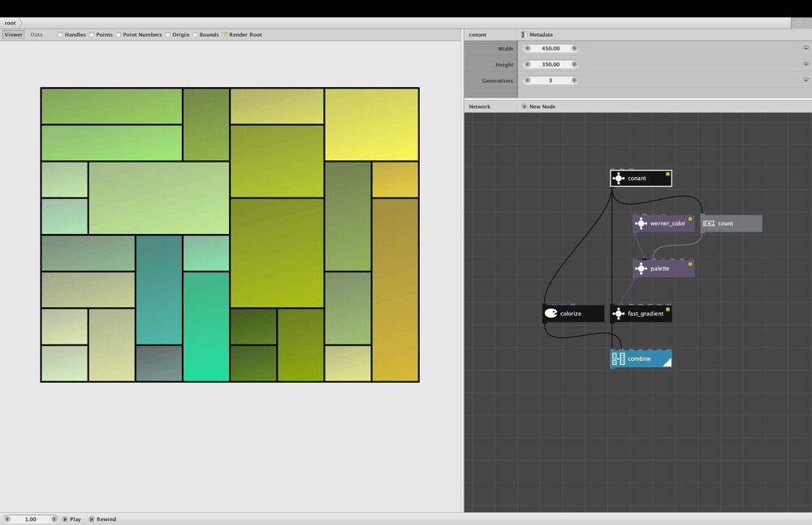Click the root breadcrumb
Screen dimensions: 812x525
coord(11,23)
